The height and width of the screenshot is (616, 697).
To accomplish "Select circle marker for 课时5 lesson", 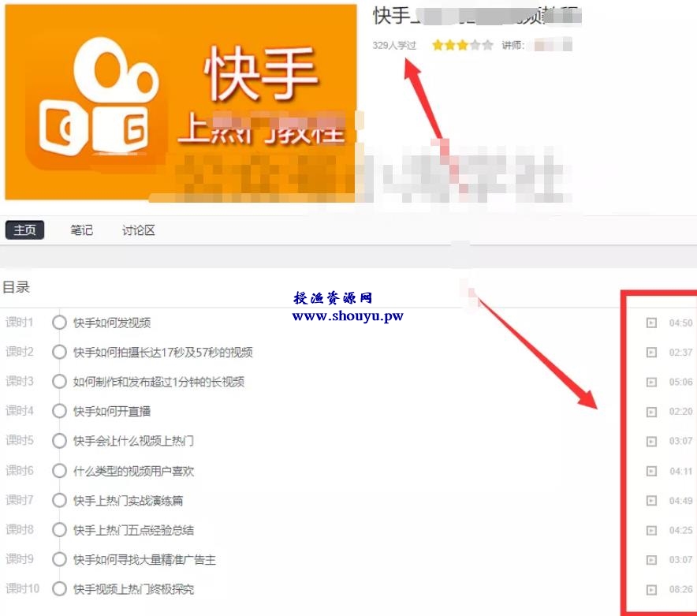I will pos(59,441).
